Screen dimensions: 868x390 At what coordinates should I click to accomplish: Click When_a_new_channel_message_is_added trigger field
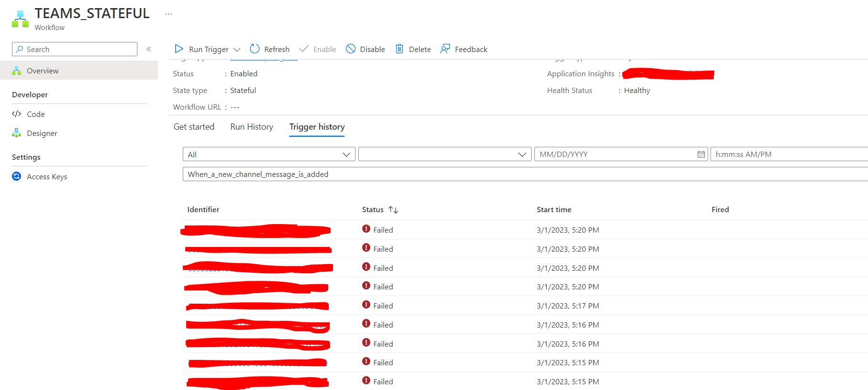(525, 174)
